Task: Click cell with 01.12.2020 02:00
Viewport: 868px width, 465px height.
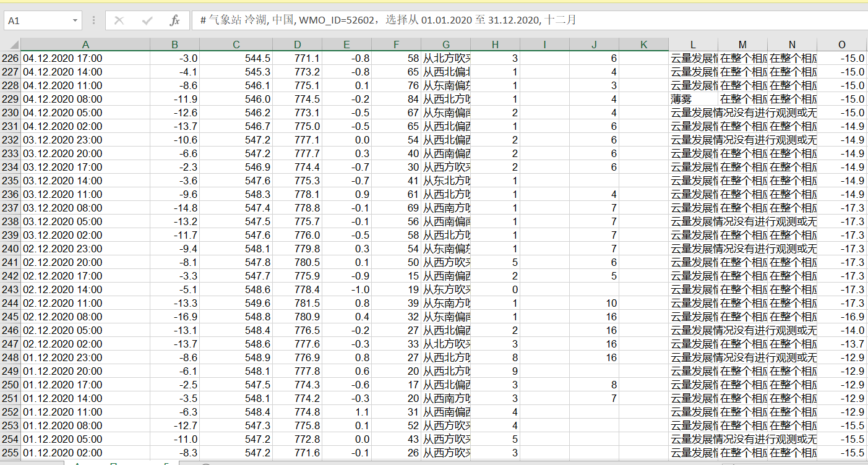Action: (x=85, y=453)
